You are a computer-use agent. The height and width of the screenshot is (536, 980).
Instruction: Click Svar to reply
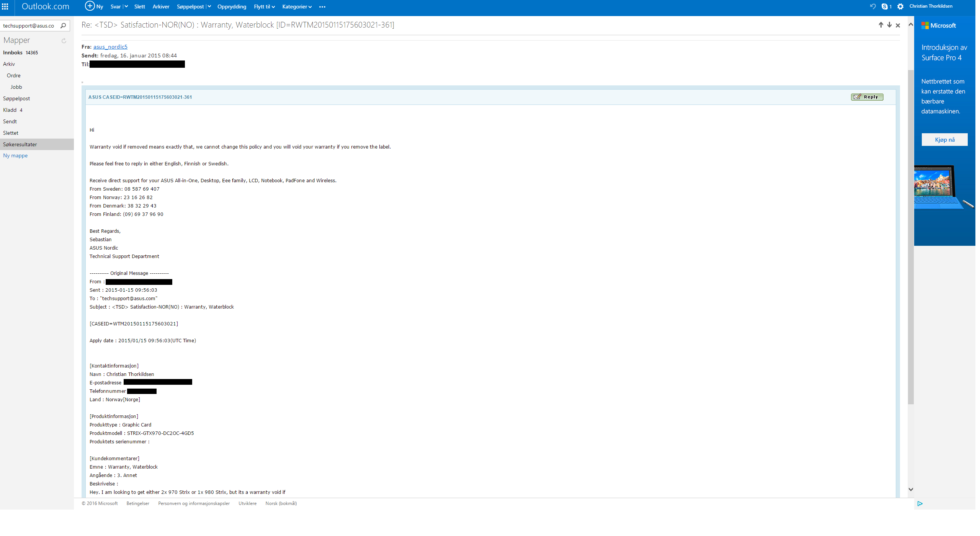[115, 7]
